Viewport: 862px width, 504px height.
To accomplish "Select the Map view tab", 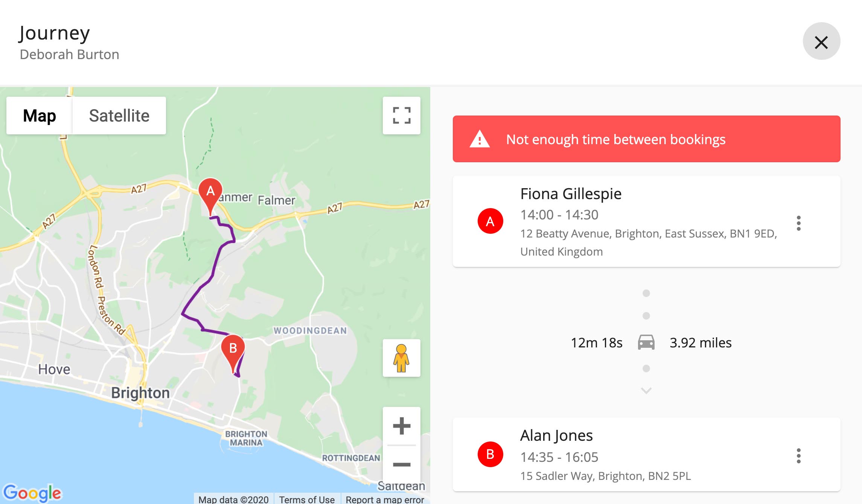I will tap(39, 116).
